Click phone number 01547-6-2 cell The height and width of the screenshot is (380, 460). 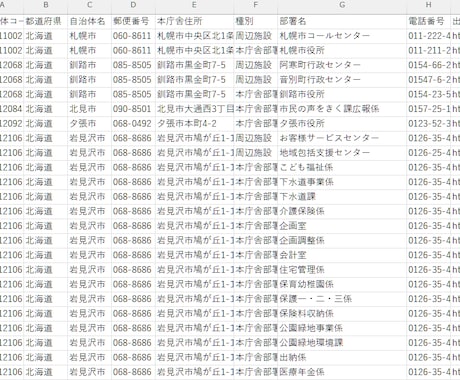(x=428, y=80)
